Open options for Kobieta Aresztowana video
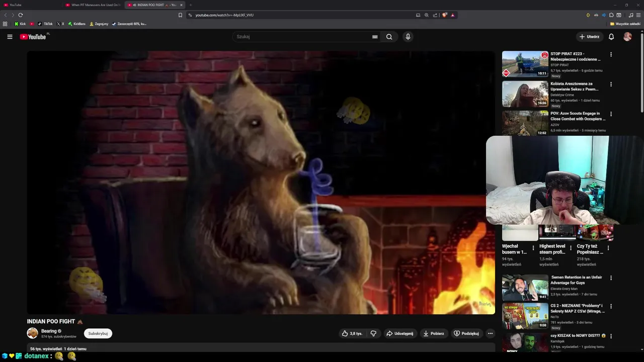Image resolution: width=644 pixels, height=362 pixels. pyautogui.click(x=611, y=84)
